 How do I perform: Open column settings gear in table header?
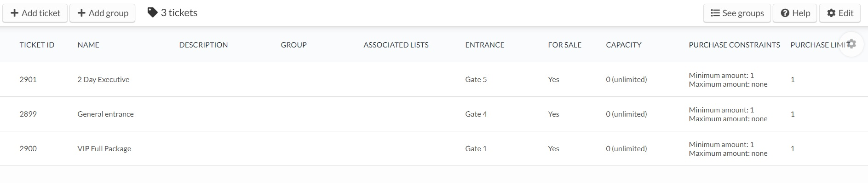click(851, 44)
